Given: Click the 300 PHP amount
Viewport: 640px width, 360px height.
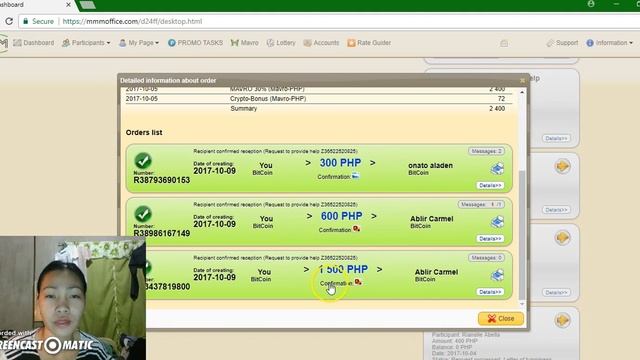Looking at the screenshot, I should [340, 163].
